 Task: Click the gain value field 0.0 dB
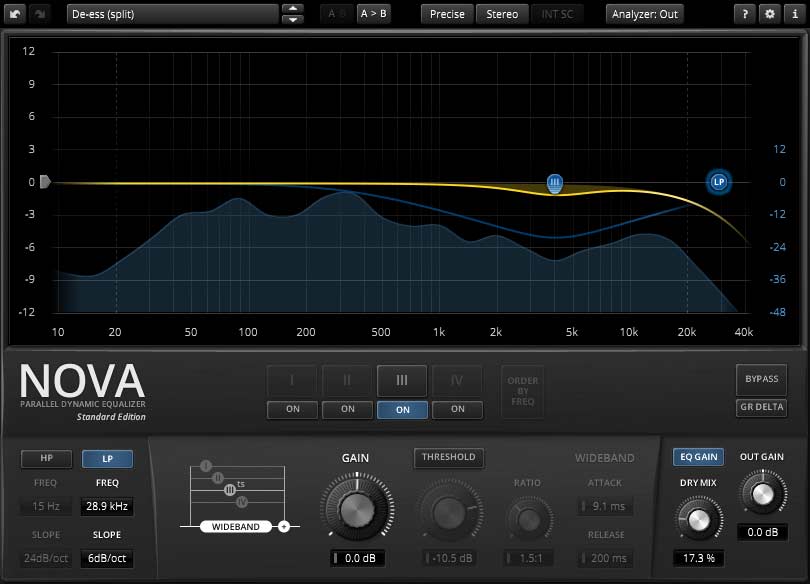(x=357, y=558)
